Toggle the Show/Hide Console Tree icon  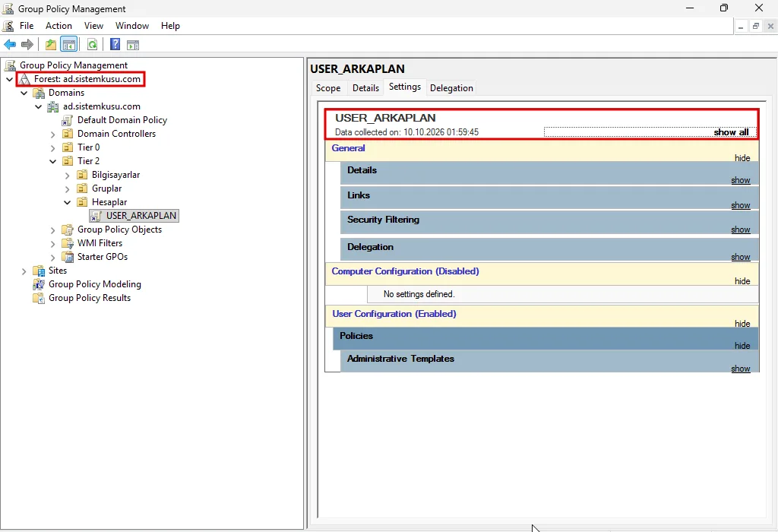(x=69, y=45)
